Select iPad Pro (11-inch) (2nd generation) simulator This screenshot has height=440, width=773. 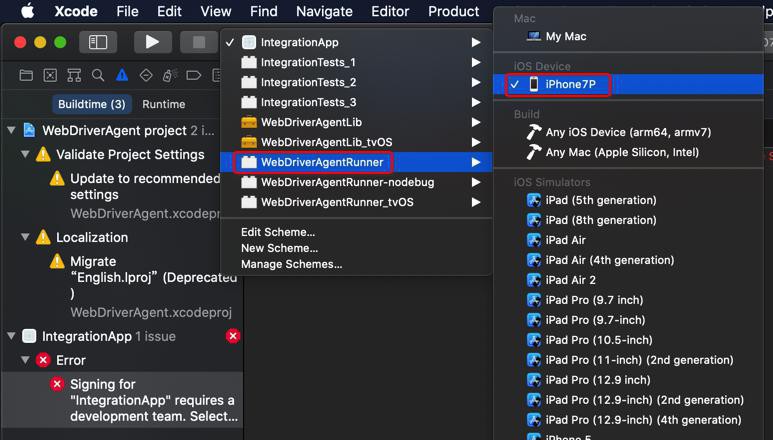629,360
